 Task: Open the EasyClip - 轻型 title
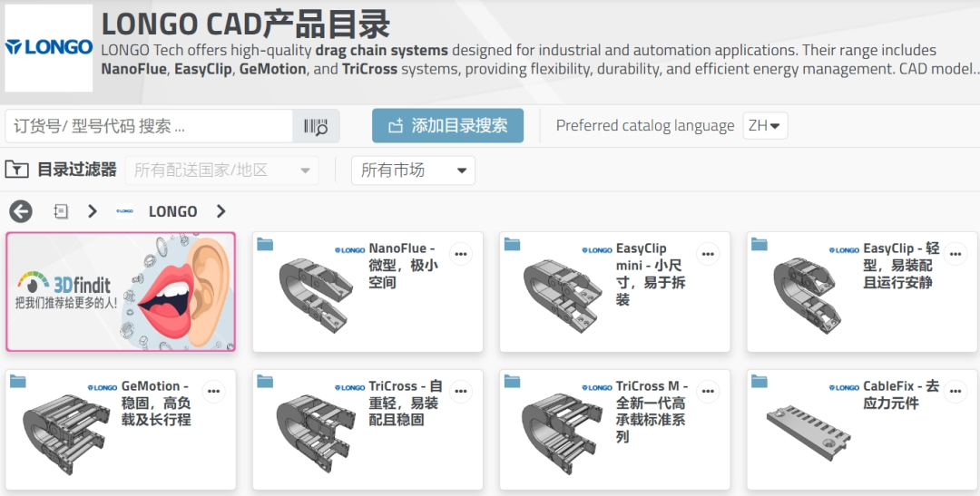tap(901, 266)
